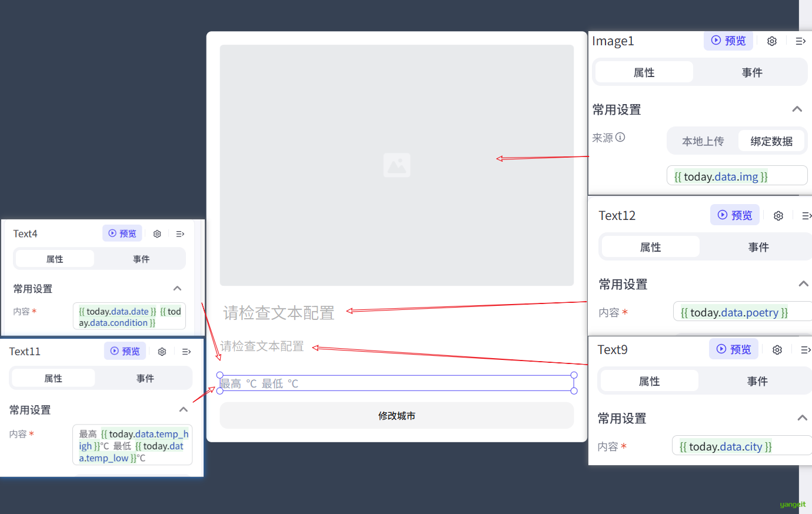
Task: Click the info icon beside 来源 label
Action: tap(620, 138)
